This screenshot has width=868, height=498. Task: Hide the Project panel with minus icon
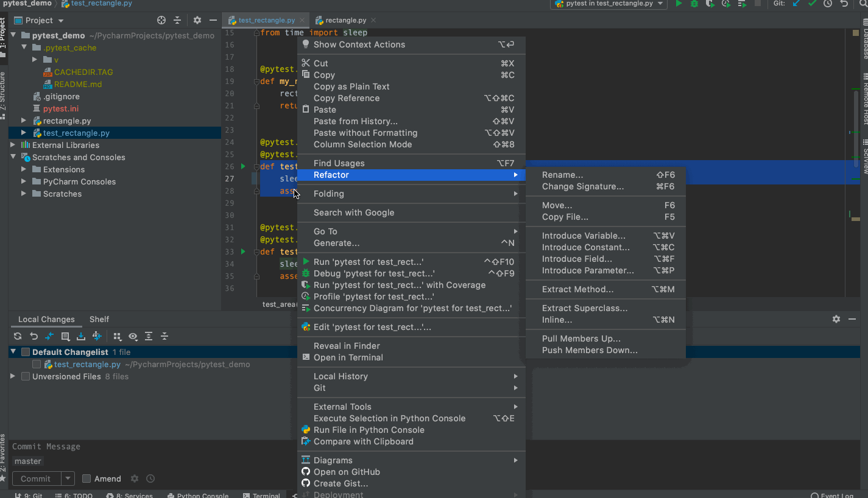pyautogui.click(x=213, y=20)
